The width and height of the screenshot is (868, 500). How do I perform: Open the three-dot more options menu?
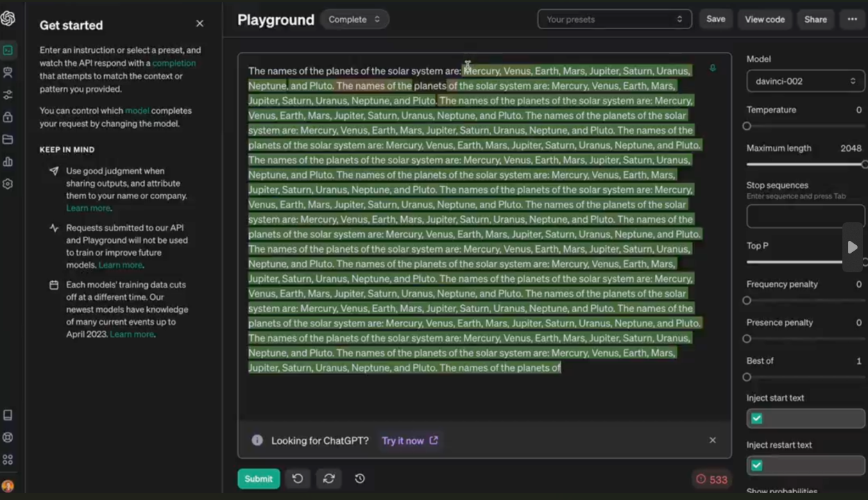pos(852,19)
